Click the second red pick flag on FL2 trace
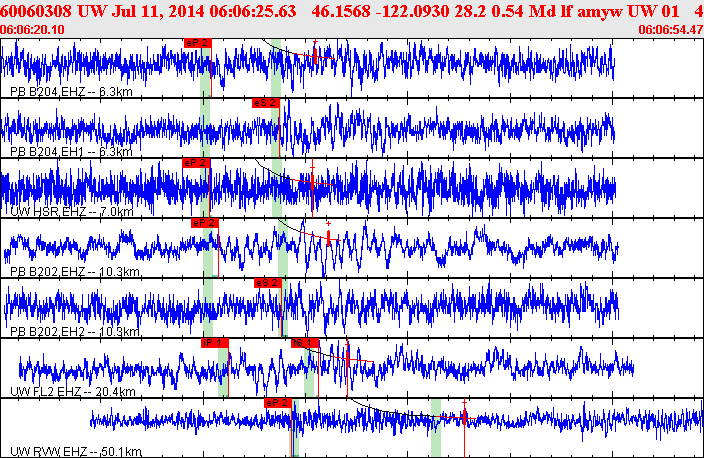 tap(303, 342)
